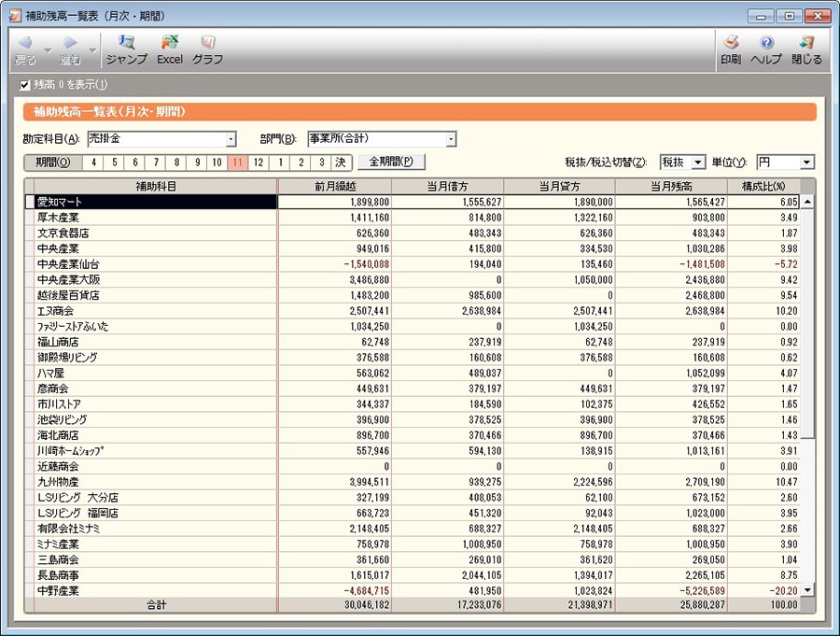840x636 pixels.
Task: Click the table scrollbar up arrow
Action: [807, 202]
